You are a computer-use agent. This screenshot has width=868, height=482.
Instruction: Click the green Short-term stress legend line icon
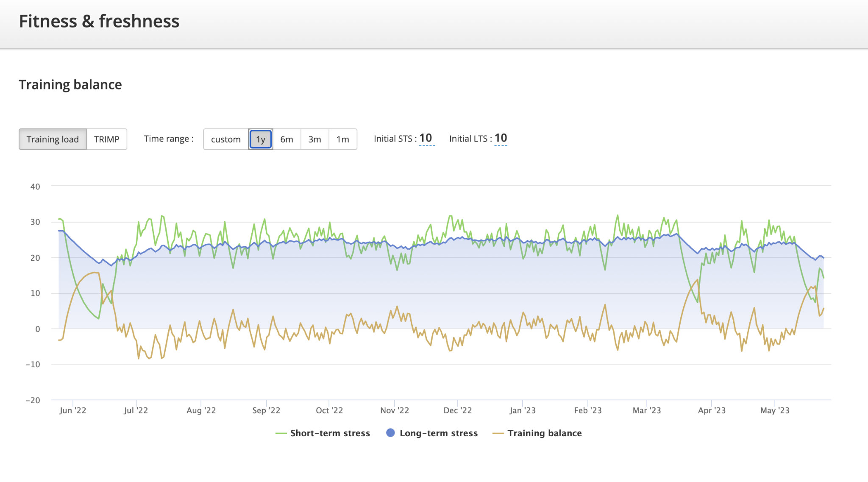(281, 433)
